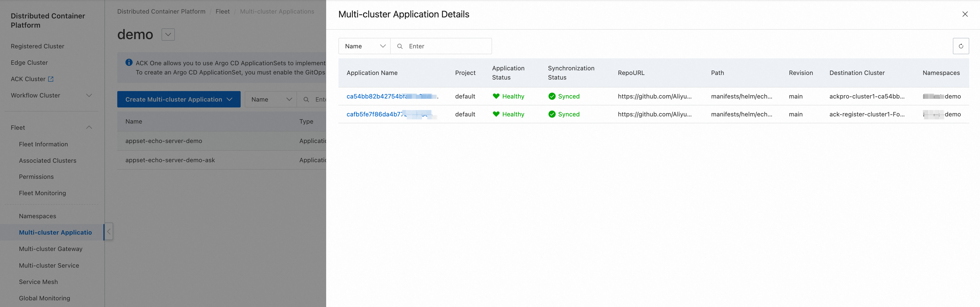Open the Name filter dropdown in details panel
Image resolution: width=980 pixels, height=307 pixels.
365,46
